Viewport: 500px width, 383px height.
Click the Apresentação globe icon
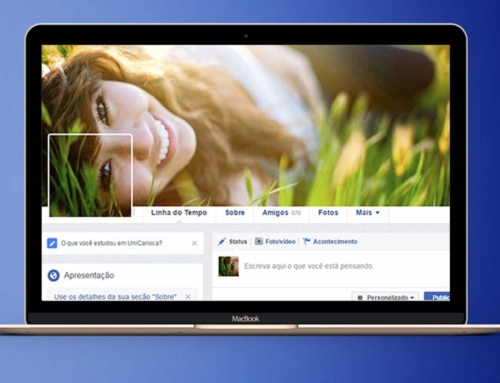pos(53,276)
